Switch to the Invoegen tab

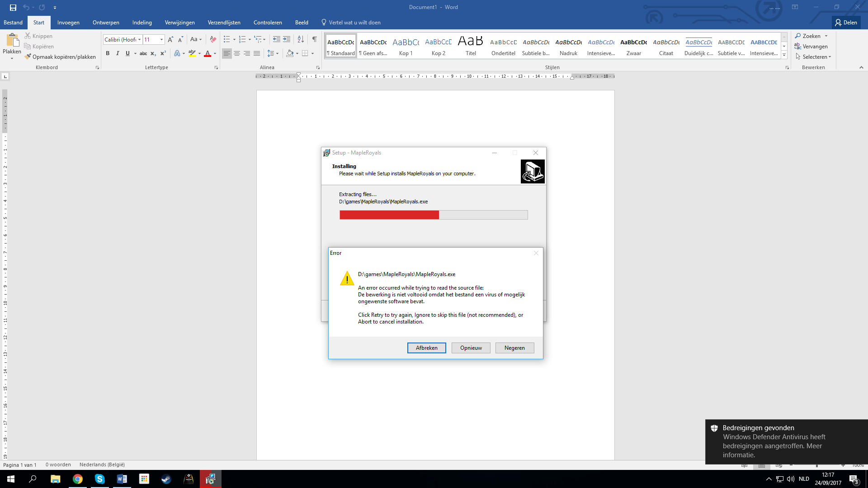[x=68, y=23]
